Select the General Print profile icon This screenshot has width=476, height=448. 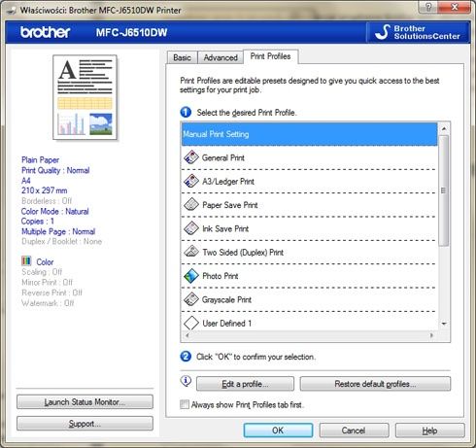(191, 157)
